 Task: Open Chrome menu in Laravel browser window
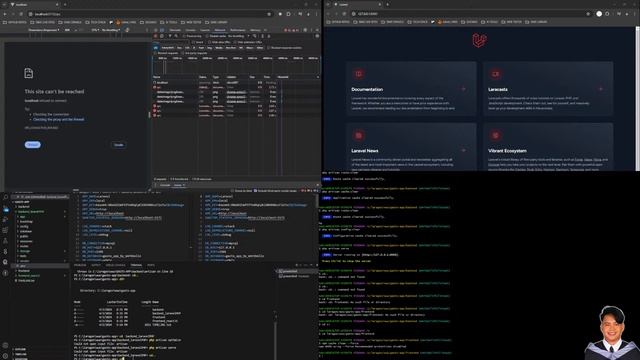(x=635, y=14)
